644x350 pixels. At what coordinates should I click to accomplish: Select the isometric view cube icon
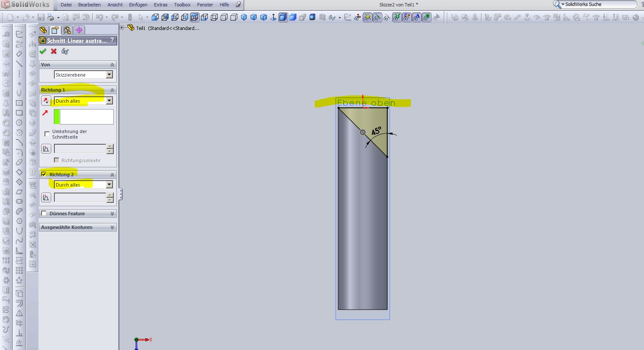[244, 18]
